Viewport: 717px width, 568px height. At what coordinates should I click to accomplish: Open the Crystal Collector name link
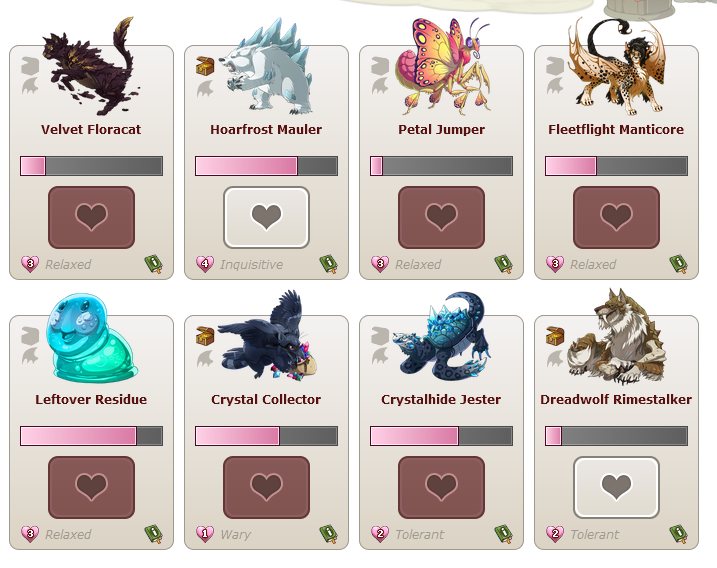pyautogui.click(x=266, y=399)
